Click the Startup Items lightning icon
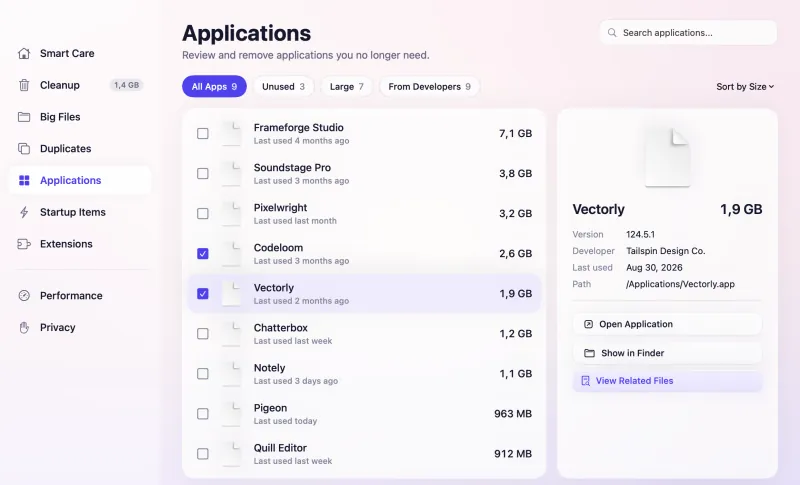This screenshot has width=800, height=485. pyautogui.click(x=24, y=212)
